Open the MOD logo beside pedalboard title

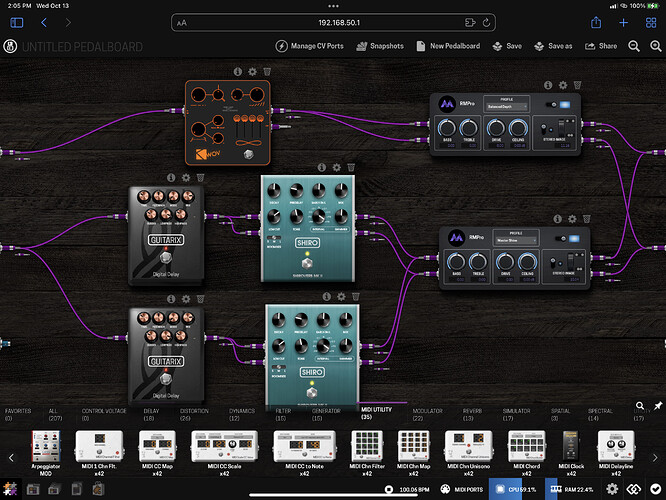pos(10,46)
